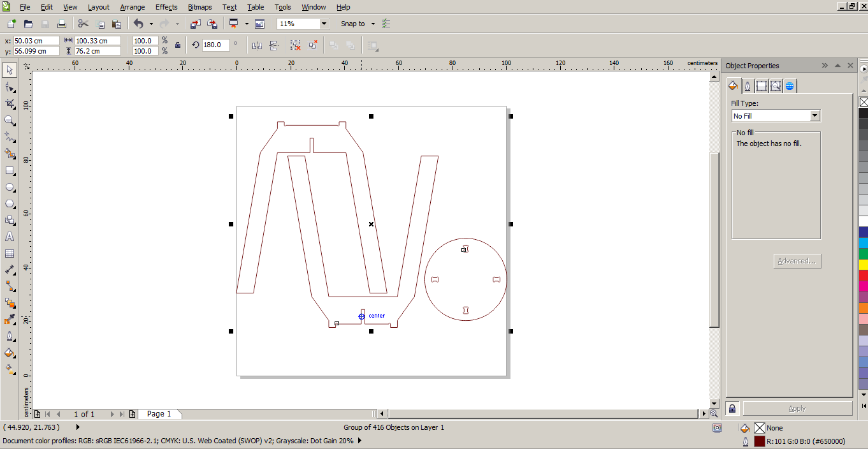Screen dimensions: 868x449
Task: Open the Snap to dropdown
Action: tap(373, 24)
